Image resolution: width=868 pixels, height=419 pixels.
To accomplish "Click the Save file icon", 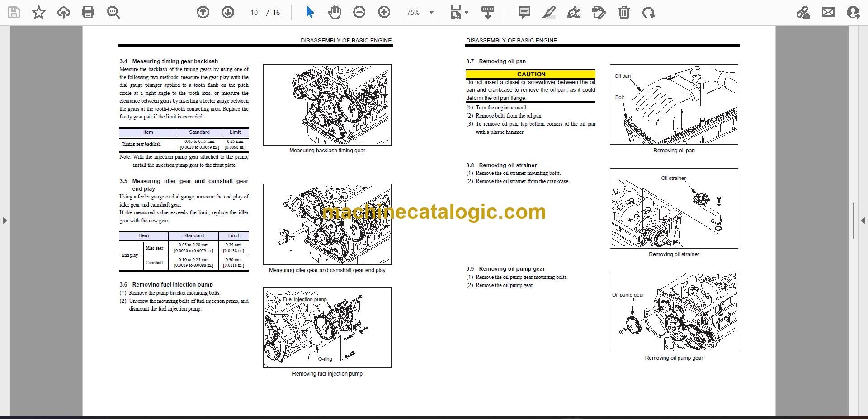I will coord(14,12).
